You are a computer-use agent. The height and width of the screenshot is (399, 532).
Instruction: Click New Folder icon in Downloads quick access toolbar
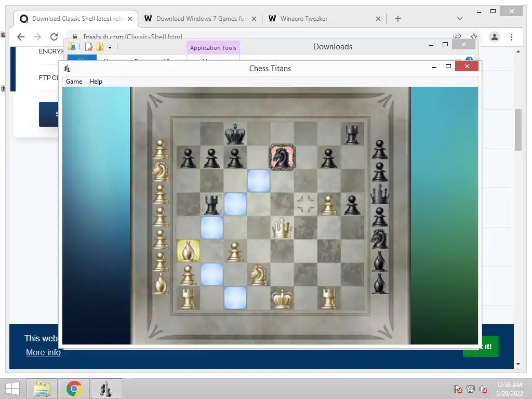click(100, 47)
